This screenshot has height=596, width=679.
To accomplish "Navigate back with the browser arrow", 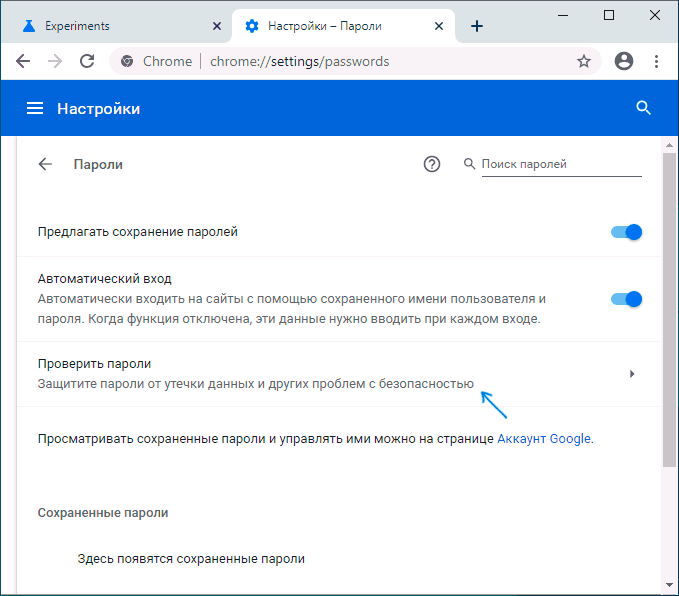I will pos(23,61).
